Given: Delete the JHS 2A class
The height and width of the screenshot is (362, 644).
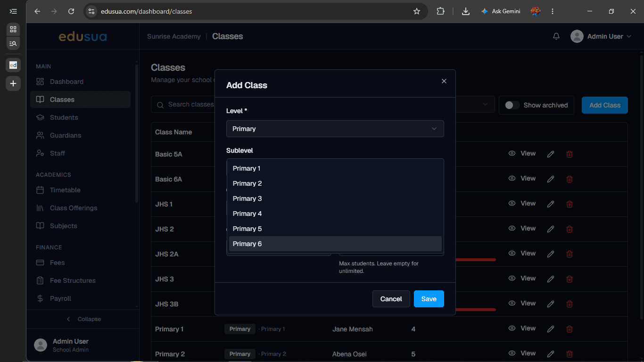Looking at the screenshot, I should tap(570, 254).
